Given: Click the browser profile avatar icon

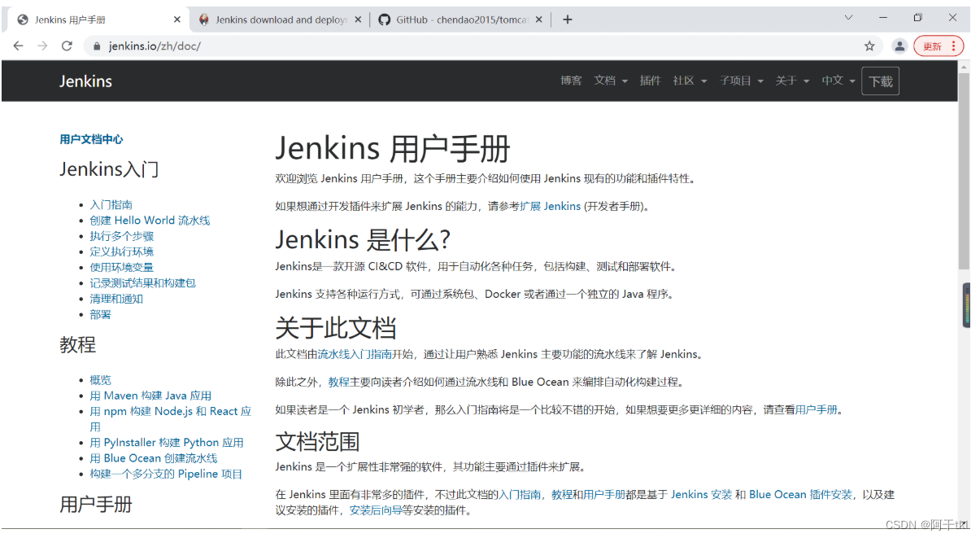Looking at the screenshot, I should coord(899,46).
